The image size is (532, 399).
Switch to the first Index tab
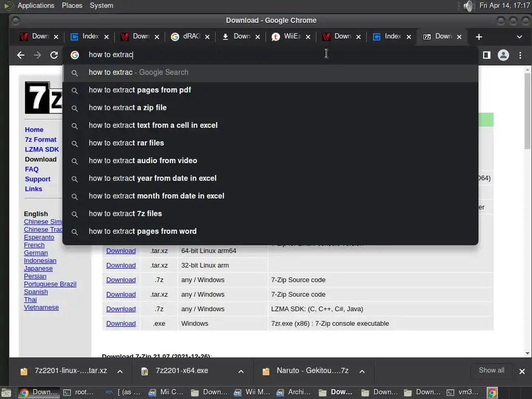pyautogui.click(x=85, y=37)
